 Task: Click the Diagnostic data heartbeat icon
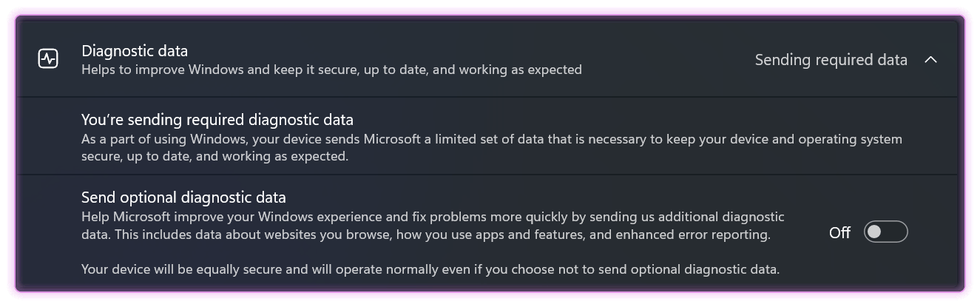[x=48, y=59]
